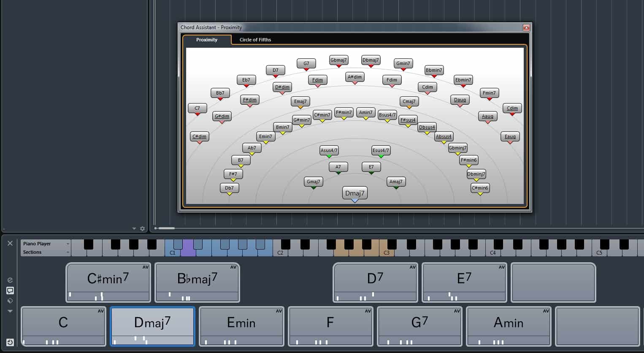Click the AV indicator on the G7 pad

(x=457, y=311)
